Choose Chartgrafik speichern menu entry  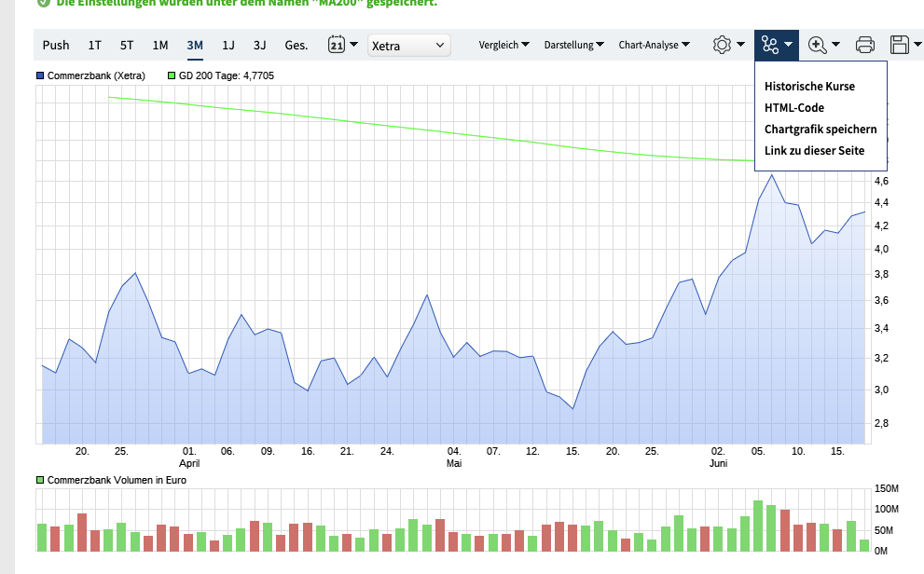tap(821, 130)
